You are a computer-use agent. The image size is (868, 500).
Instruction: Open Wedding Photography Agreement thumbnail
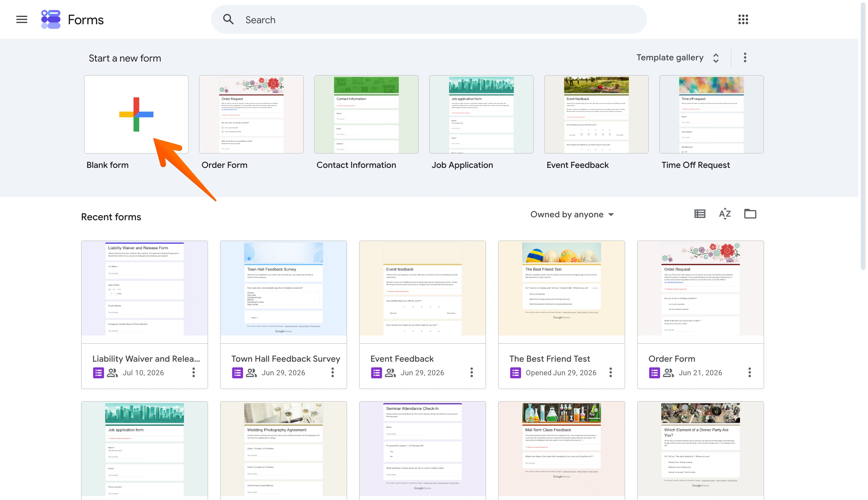tap(284, 451)
